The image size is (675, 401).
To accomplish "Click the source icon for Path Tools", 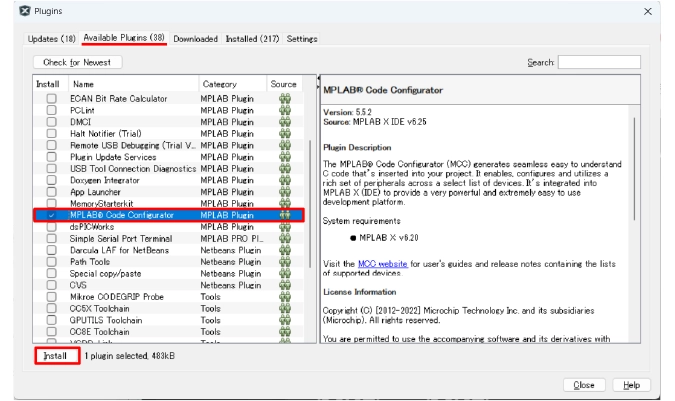I will coord(284,261).
